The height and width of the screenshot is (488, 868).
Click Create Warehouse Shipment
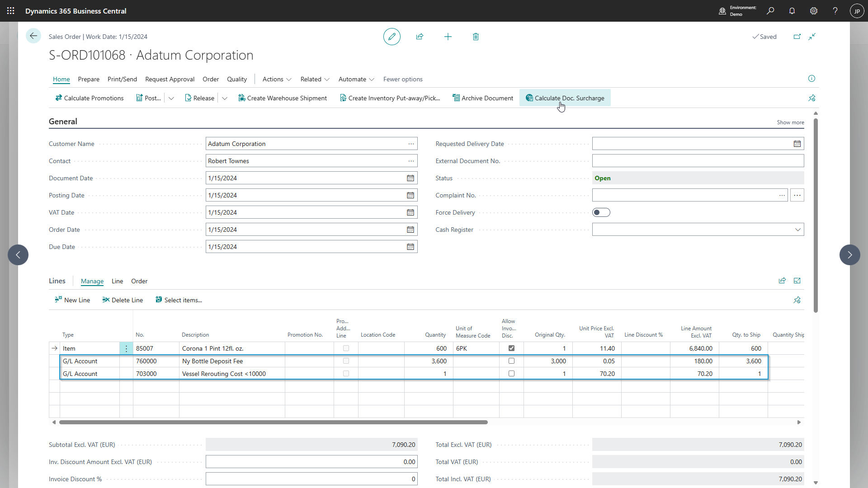coord(283,98)
